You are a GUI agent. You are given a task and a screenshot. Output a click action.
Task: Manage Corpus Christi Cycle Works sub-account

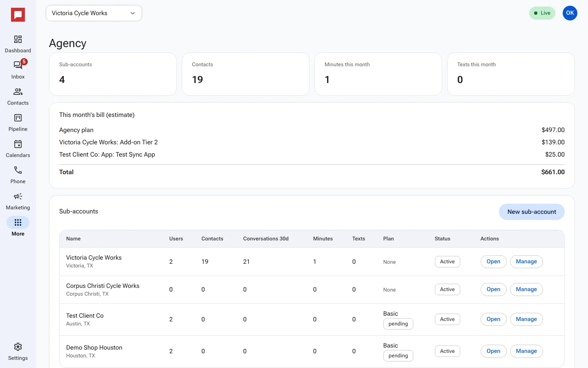[526, 289]
